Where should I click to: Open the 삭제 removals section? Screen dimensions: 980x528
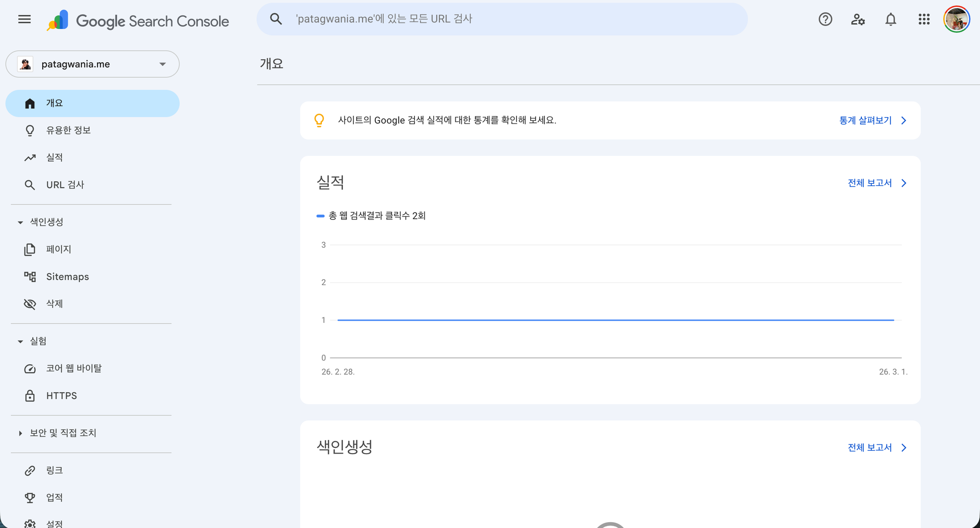[54, 304]
